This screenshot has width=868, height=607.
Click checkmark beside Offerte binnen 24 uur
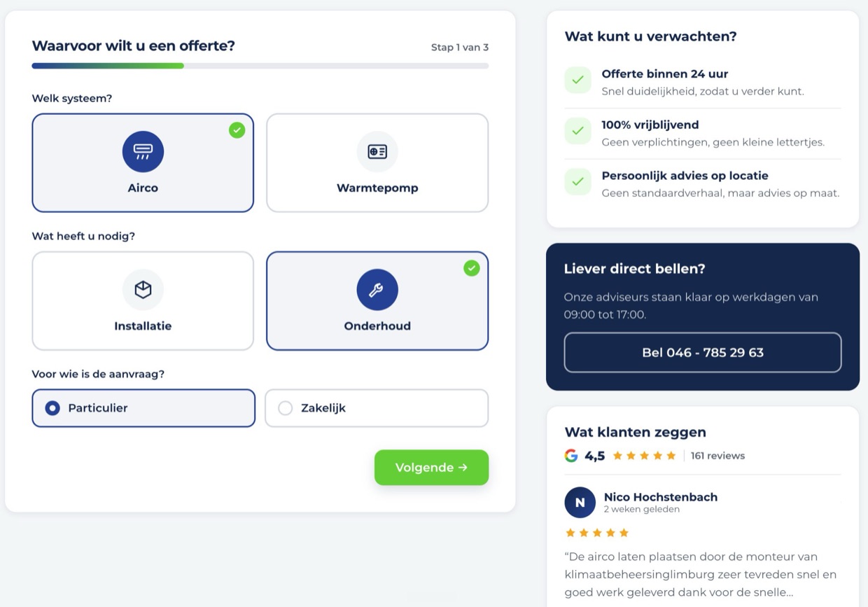[x=577, y=80]
